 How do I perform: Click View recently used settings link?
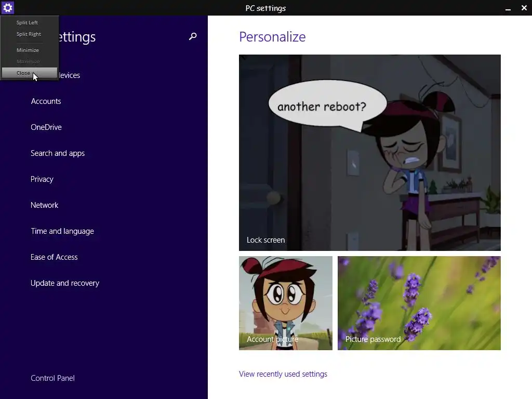(x=283, y=374)
